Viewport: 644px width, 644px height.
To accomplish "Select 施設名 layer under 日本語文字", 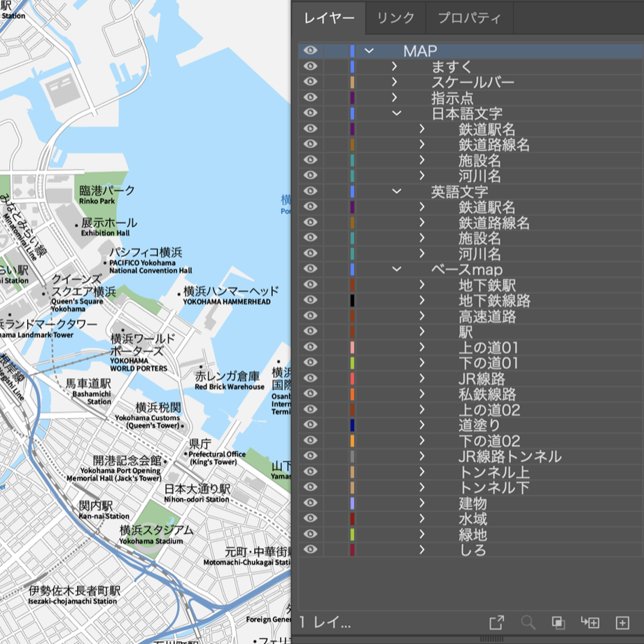I will pos(479,160).
